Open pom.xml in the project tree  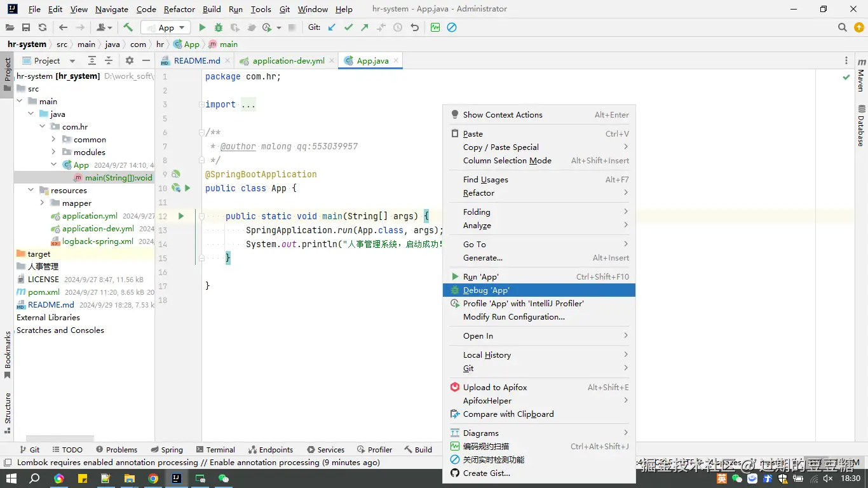pyautogui.click(x=44, y=292)
